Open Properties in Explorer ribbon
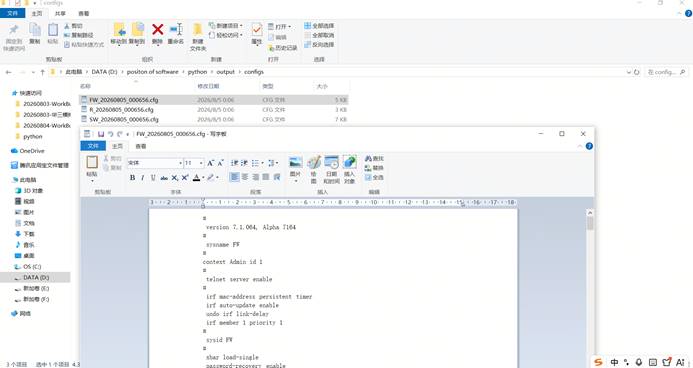Screen dimensions: 693x368 pos(257,34)
